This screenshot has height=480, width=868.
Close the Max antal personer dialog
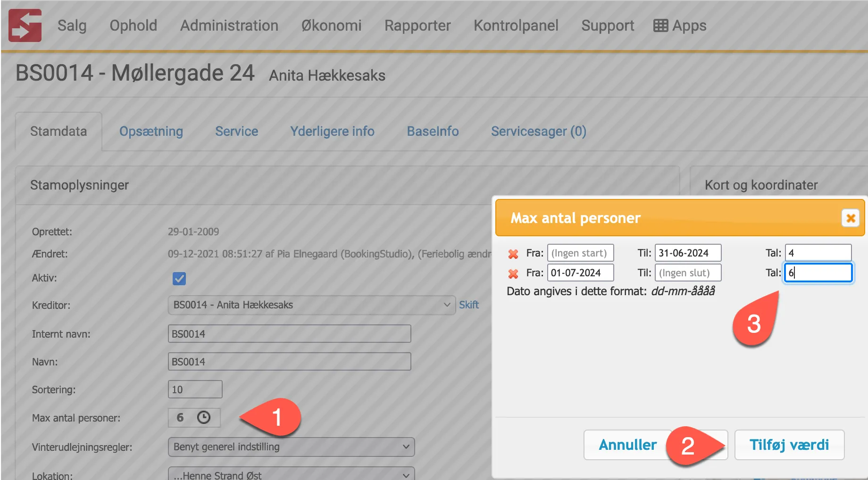(850, 218)
